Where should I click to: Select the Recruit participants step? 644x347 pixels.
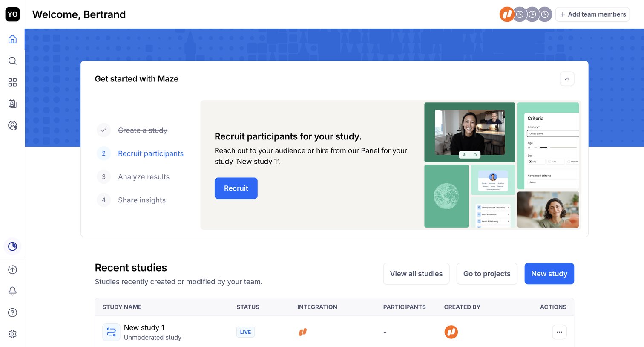(x=151, y=153)
